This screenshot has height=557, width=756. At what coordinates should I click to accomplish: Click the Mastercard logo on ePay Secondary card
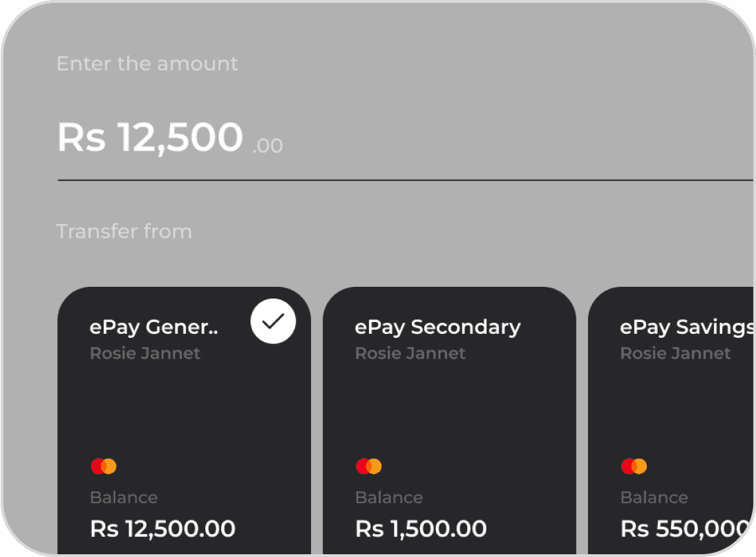pos(368,466)
